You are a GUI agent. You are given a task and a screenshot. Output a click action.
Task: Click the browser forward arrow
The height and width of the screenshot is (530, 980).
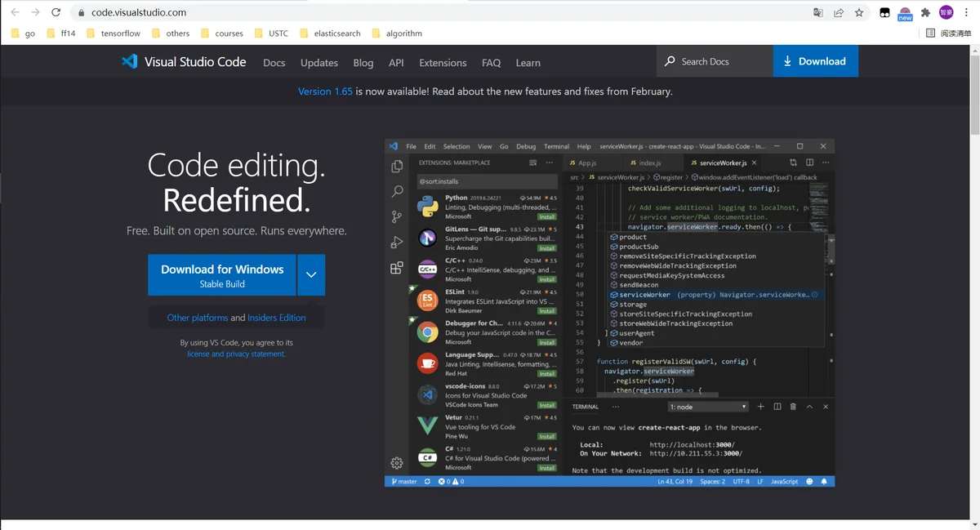click(35, 12)
